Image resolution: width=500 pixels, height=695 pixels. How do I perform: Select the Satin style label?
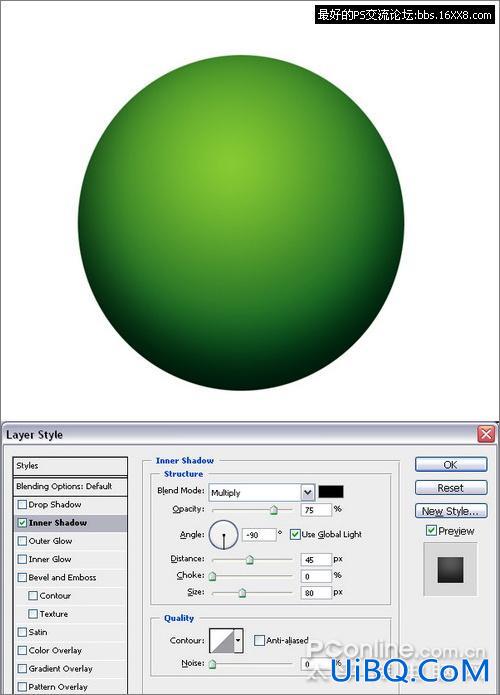(x=38, y=632)
